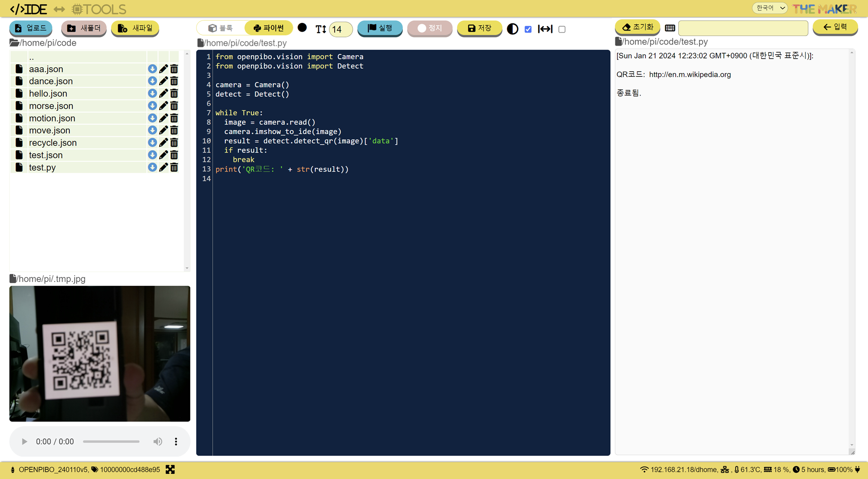Open audio player three-dot options menu
Screen dimensions: 868x479
tap(176, 442)
